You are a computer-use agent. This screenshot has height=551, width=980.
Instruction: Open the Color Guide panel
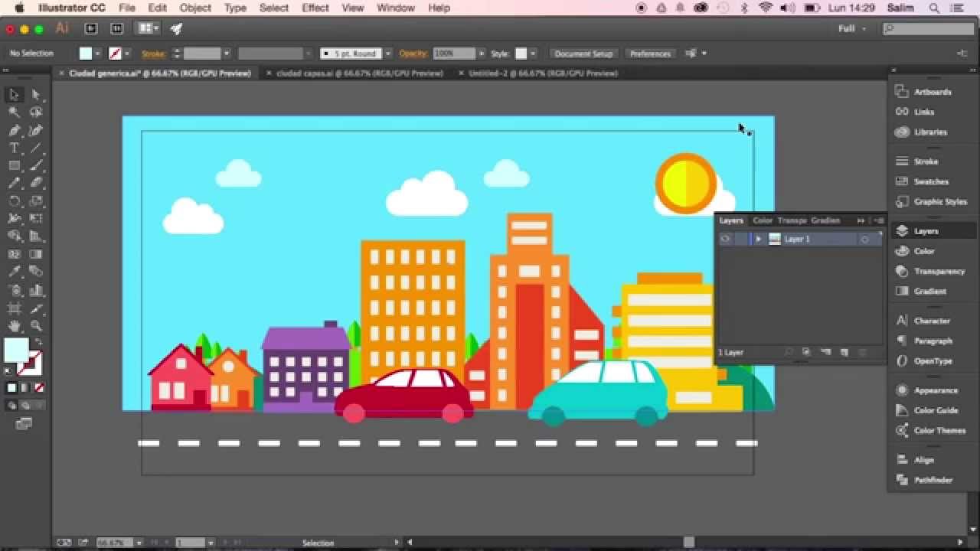(926, 410)
